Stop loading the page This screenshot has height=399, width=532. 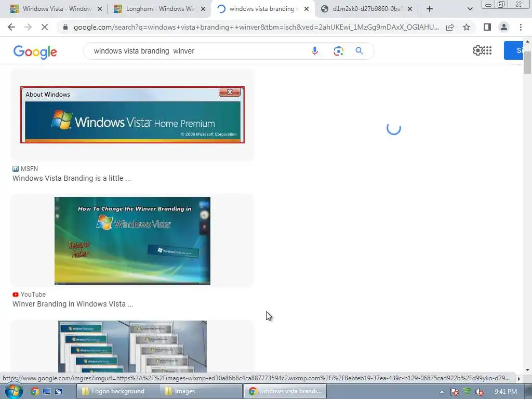pos(45,27)
